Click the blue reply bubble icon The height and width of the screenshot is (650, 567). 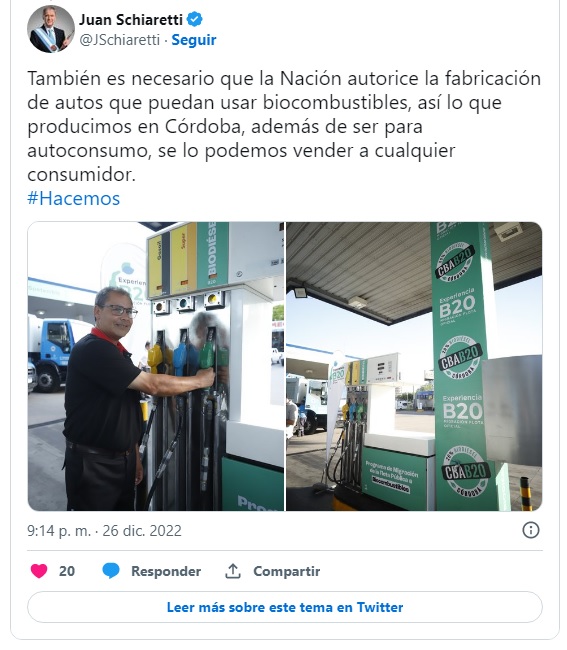click(x=111, y=571)
